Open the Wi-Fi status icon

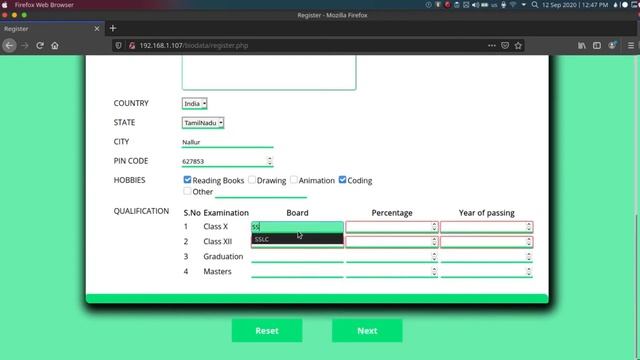[x=513, y=5]
